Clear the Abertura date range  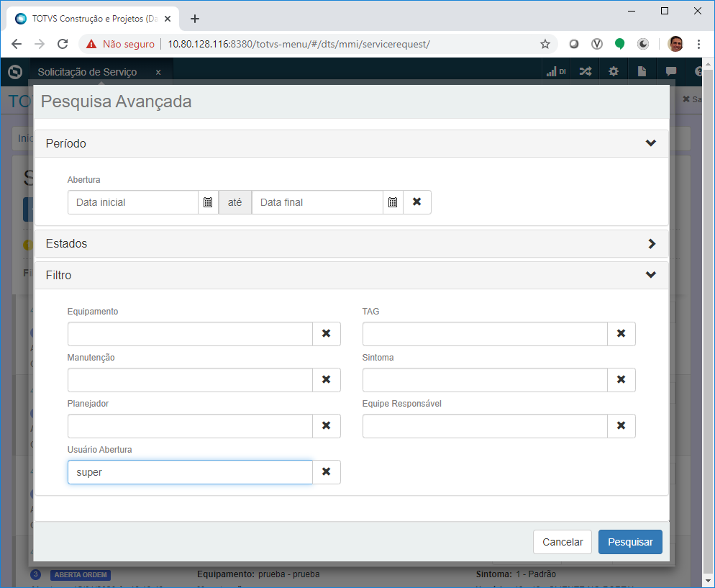click(x=416, y=202)
